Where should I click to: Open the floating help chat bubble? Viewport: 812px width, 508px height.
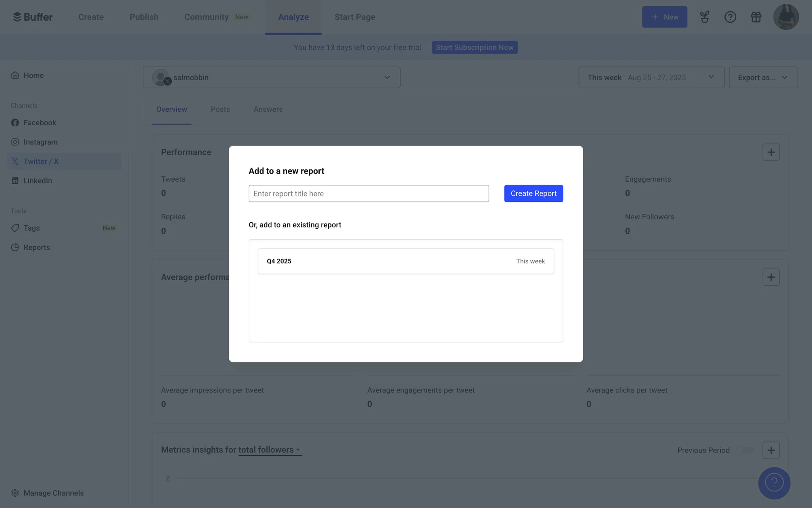pyautogui.click(x=774, y=483)
